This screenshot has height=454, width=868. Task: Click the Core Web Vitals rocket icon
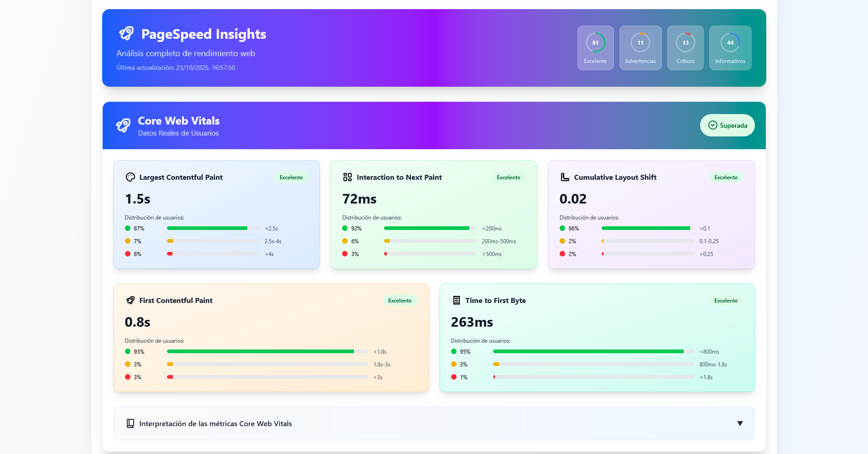(x=123, y=125)
